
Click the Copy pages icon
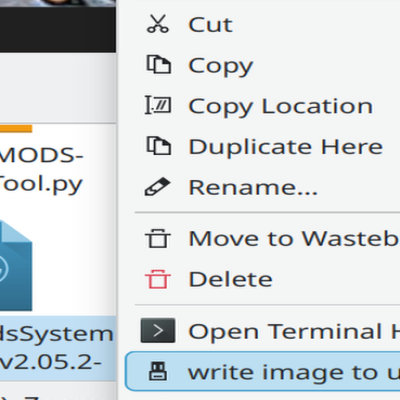[x=159, y=64]
